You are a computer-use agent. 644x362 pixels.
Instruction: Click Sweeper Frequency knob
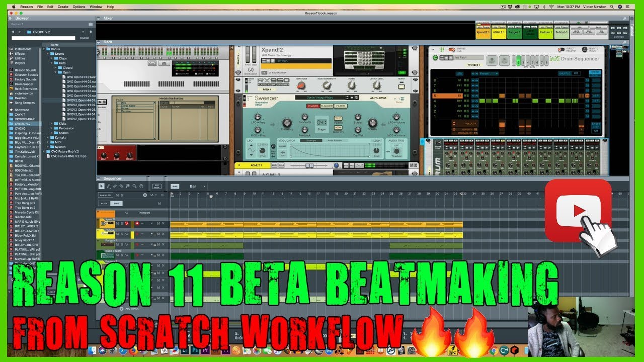[x=287, y=123]
